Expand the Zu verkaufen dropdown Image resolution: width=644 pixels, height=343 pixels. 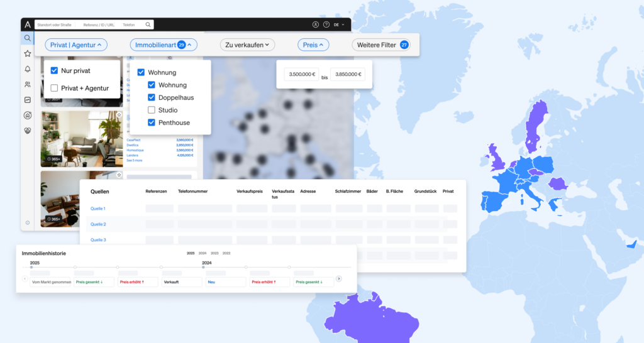pyautogui.click(x=247, y=45)
